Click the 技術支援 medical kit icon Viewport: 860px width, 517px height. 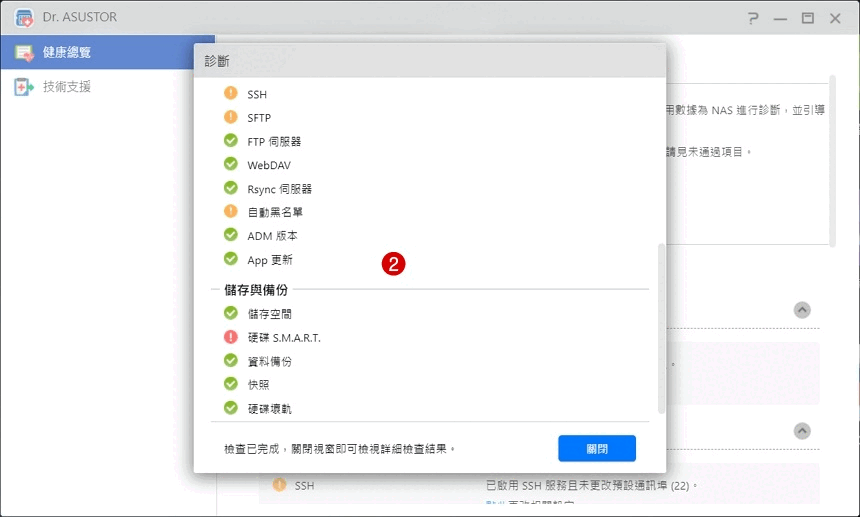[24, 87]
